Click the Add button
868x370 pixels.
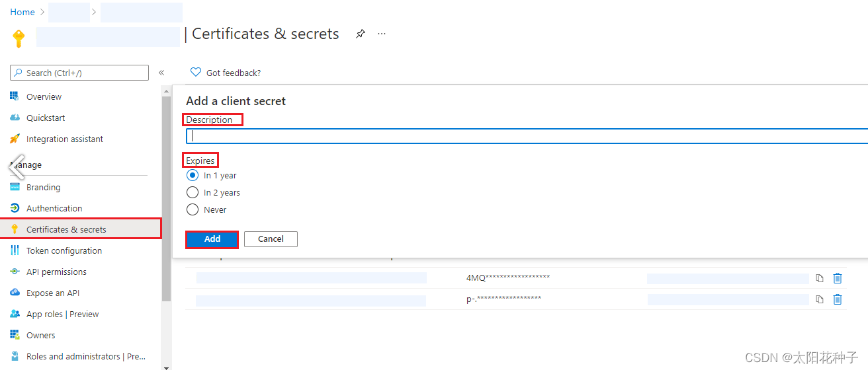coord(212,239)
